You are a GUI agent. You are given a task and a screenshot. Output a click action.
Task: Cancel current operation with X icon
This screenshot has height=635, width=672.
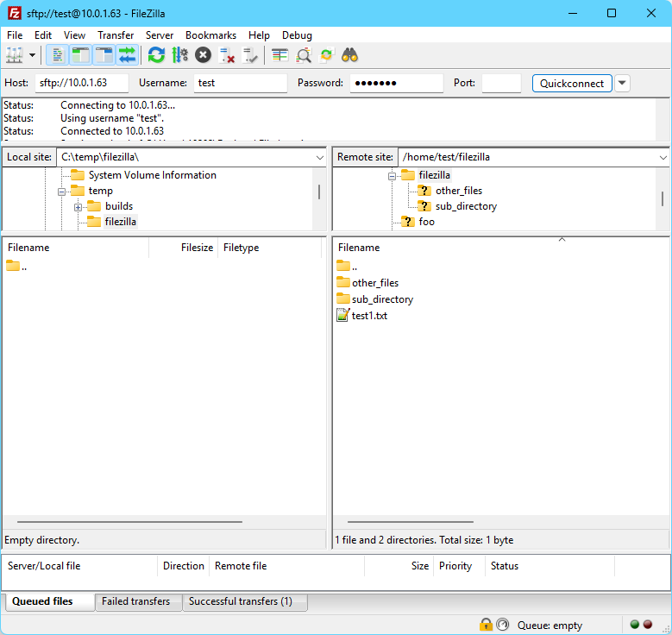[x=203, y=55]
